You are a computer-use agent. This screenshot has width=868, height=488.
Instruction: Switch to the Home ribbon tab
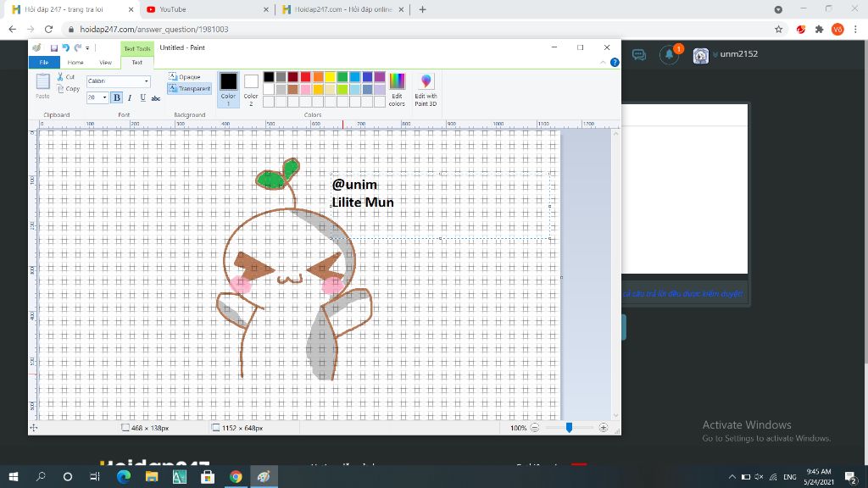coord(75,63)
